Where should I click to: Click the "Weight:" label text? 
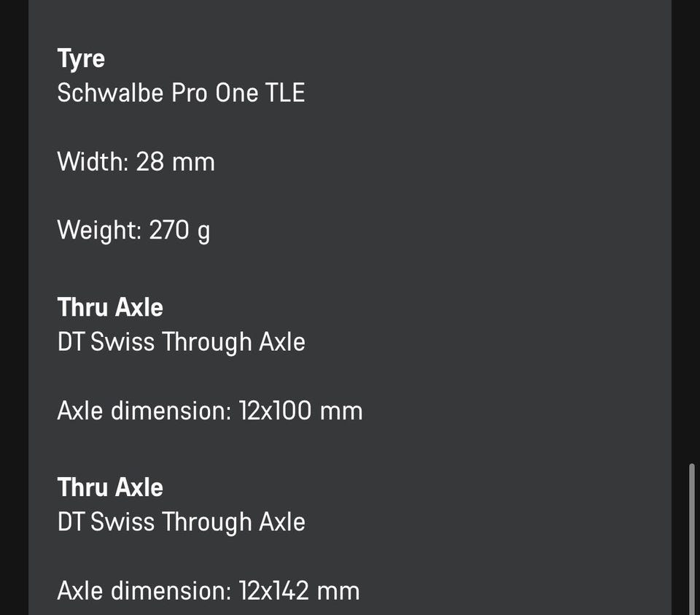pyautogui.click(x=99, y=231)
